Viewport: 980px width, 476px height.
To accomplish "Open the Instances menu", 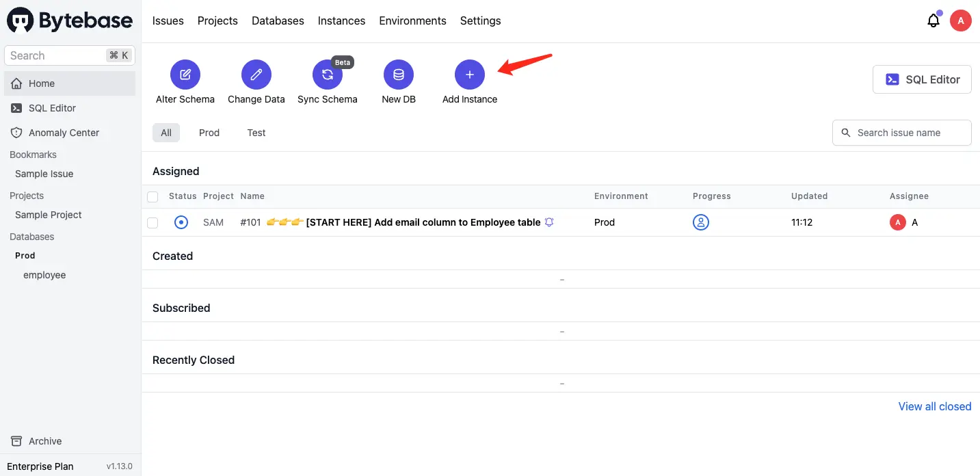I will (x=341, y=21).
